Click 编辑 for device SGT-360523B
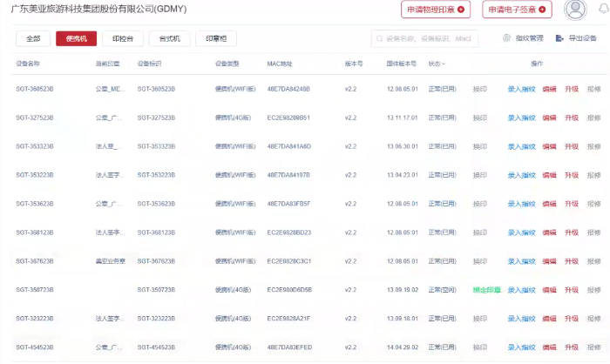 click(x=549, y=89)
